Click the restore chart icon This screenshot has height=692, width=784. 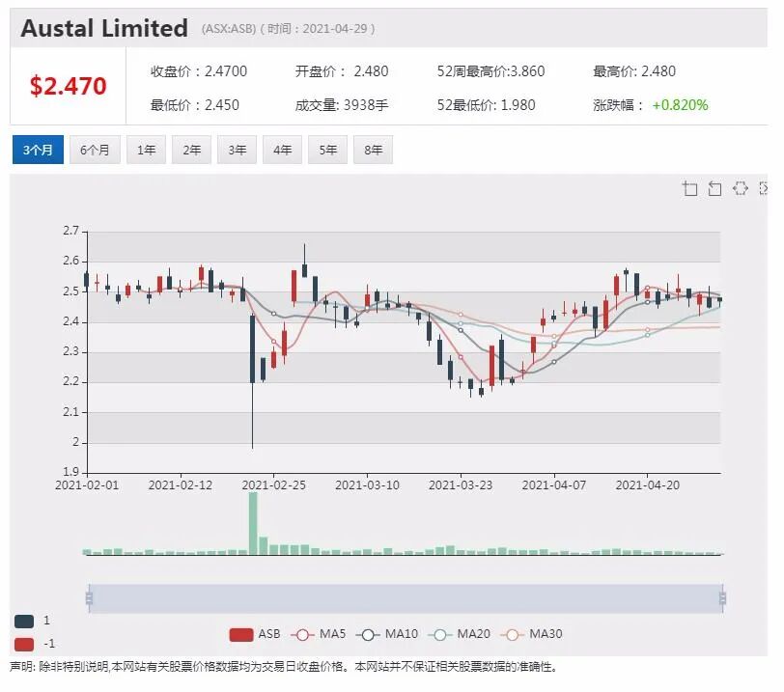(740, 188)
